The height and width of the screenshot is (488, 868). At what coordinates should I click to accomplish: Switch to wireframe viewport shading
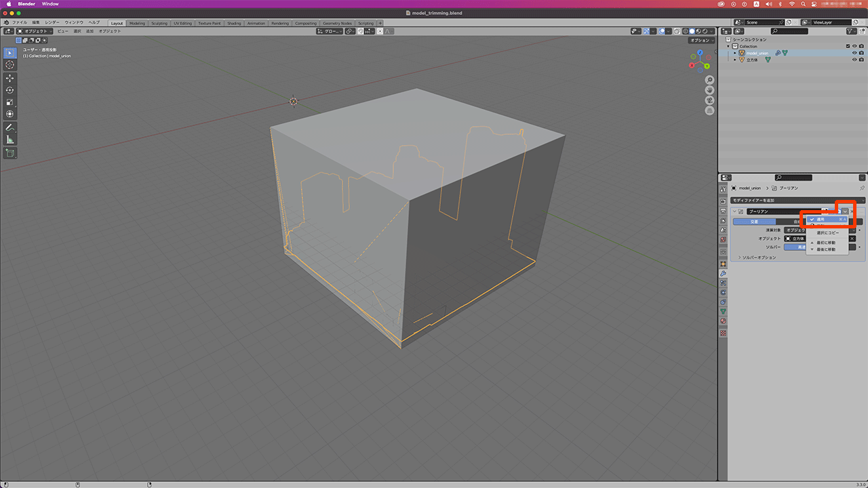tap(685, 31)
